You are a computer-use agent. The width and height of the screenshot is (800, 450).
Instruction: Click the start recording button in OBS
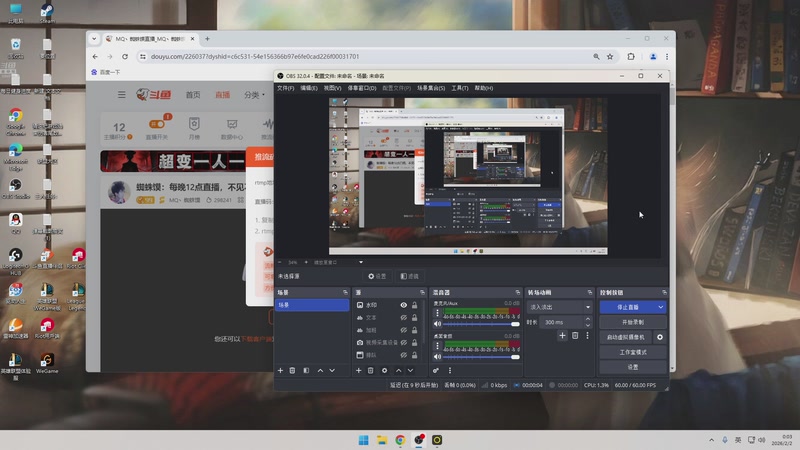click(633, 322)
